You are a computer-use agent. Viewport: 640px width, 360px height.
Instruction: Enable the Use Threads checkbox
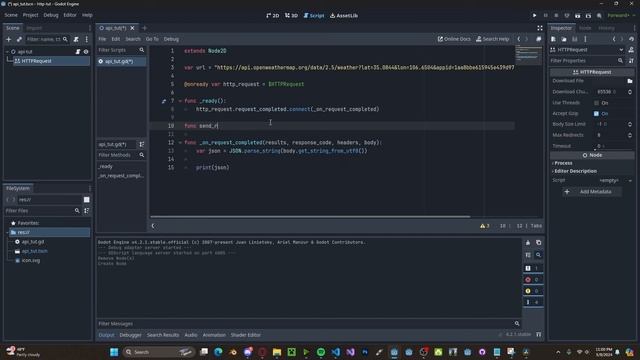click(597, 103)
